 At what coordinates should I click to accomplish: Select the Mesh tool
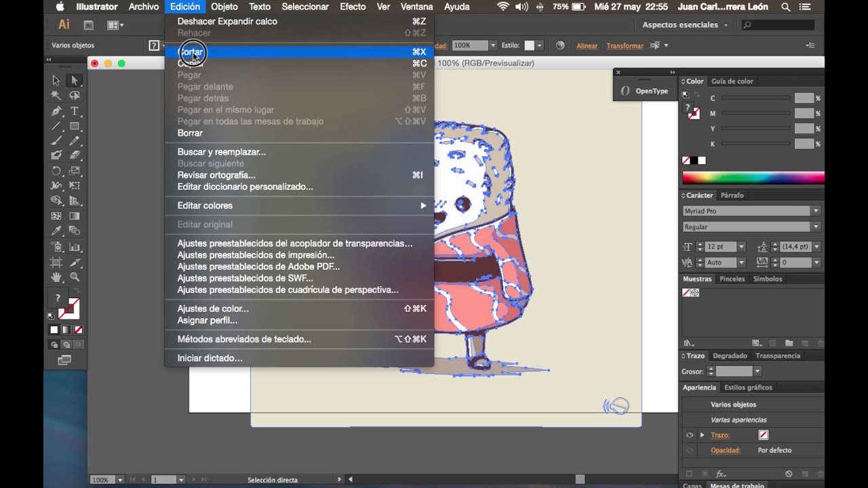(x=56, y=216)
